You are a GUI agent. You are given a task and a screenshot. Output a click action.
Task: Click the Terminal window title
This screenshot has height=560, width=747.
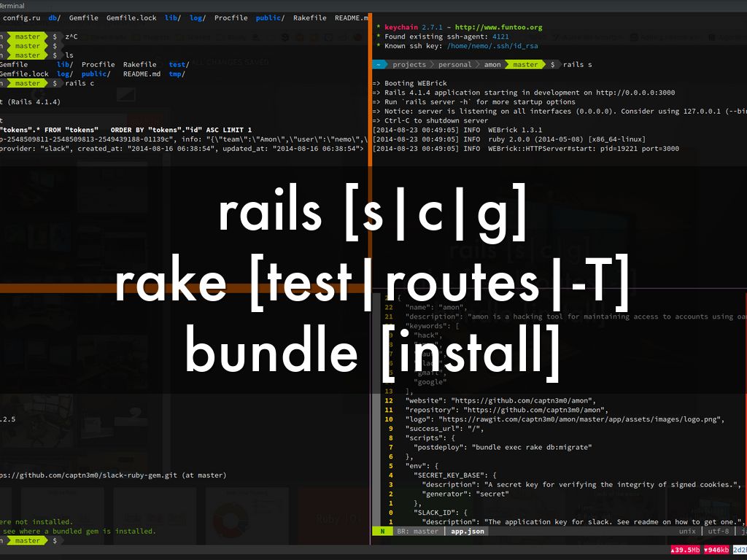(13, 5)
